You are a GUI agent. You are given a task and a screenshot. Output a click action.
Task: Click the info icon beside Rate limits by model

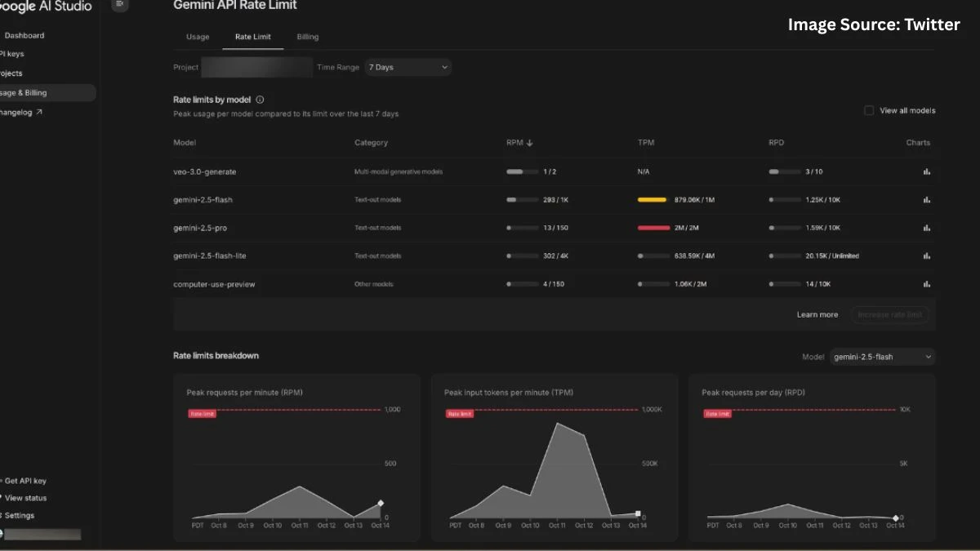260,100
